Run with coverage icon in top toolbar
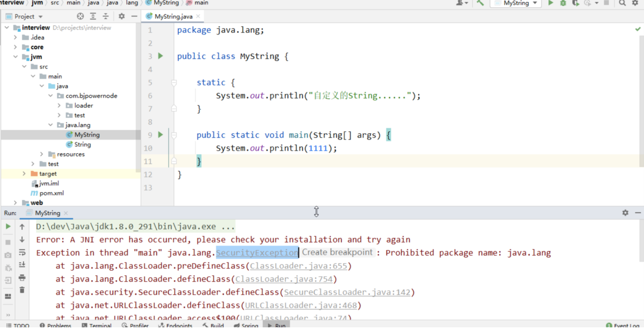Viewport: 644px width, 331px height. pyautogui.click(x=575, y=3)
